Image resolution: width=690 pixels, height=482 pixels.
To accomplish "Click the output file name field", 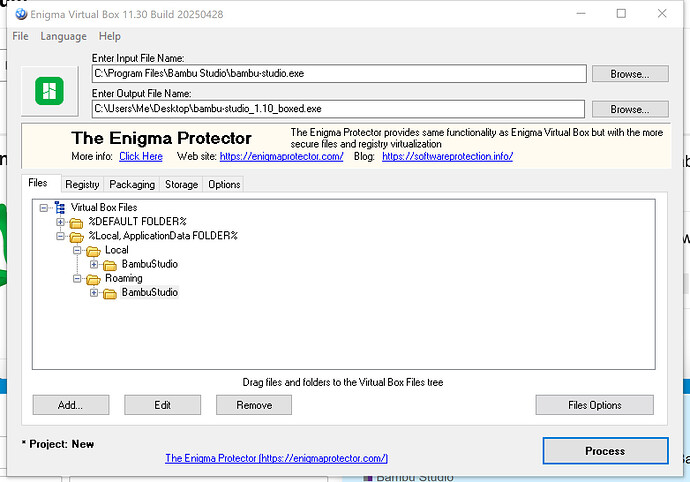I will [x=338, y=109].
